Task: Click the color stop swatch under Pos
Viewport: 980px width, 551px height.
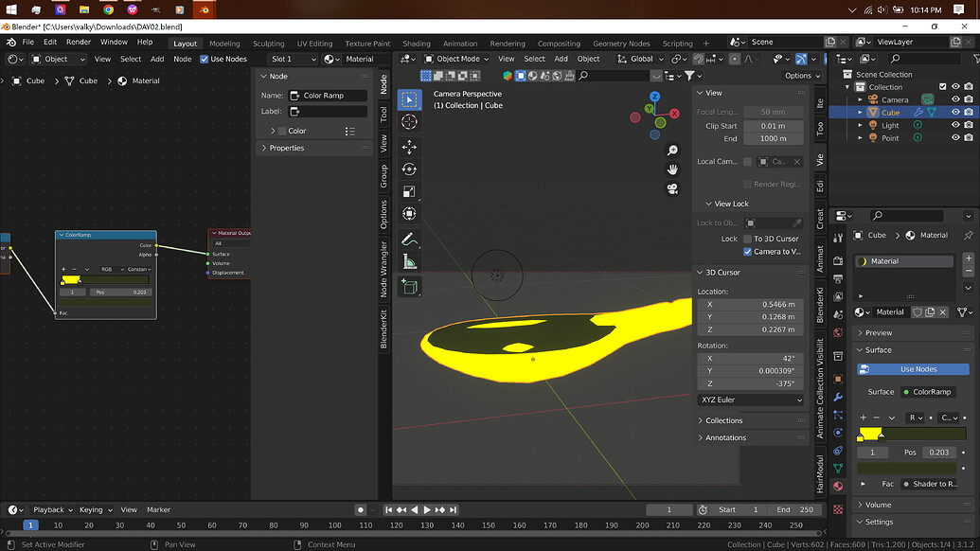Action: pos(906,468)
